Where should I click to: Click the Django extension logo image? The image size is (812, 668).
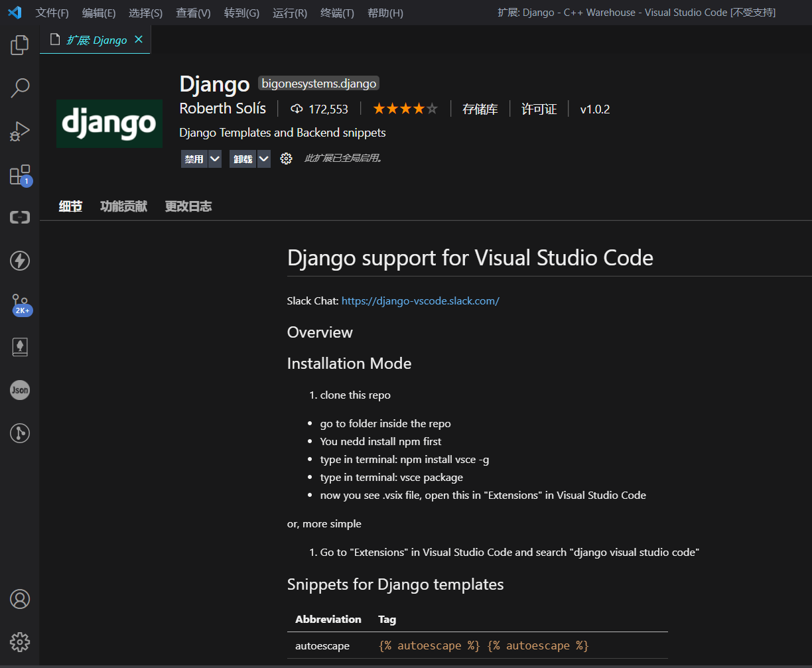[109, 123]
